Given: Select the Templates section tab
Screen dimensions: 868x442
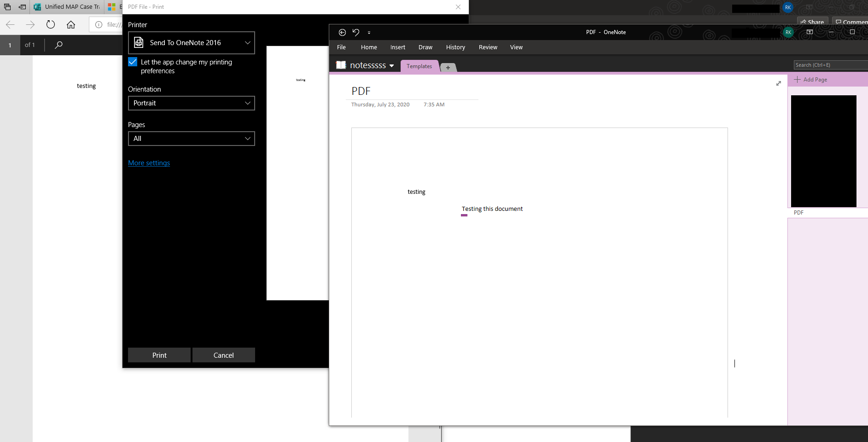Looking at the screenshot, I should coord(419,66).
